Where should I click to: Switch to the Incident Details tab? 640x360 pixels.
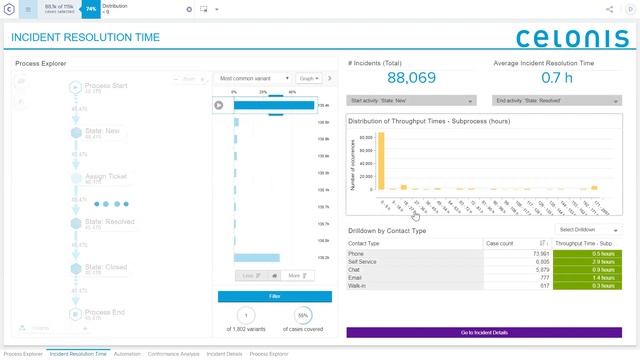224,354
